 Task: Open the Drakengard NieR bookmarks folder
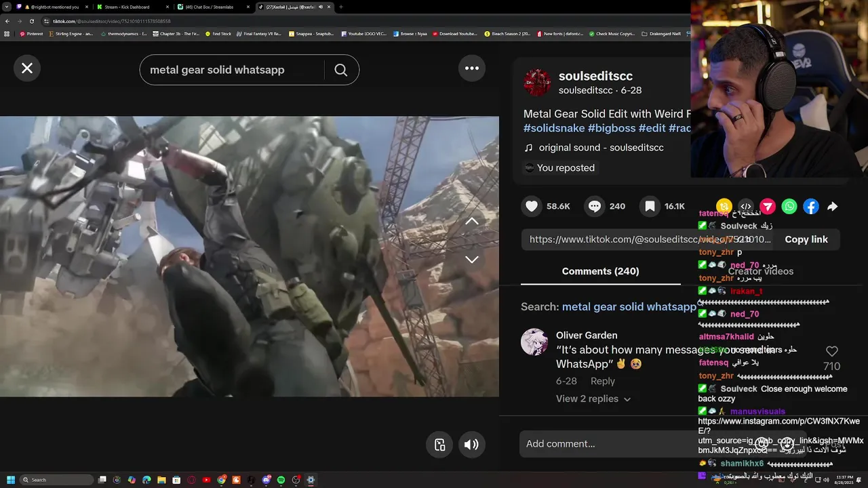tap(662, 33)
